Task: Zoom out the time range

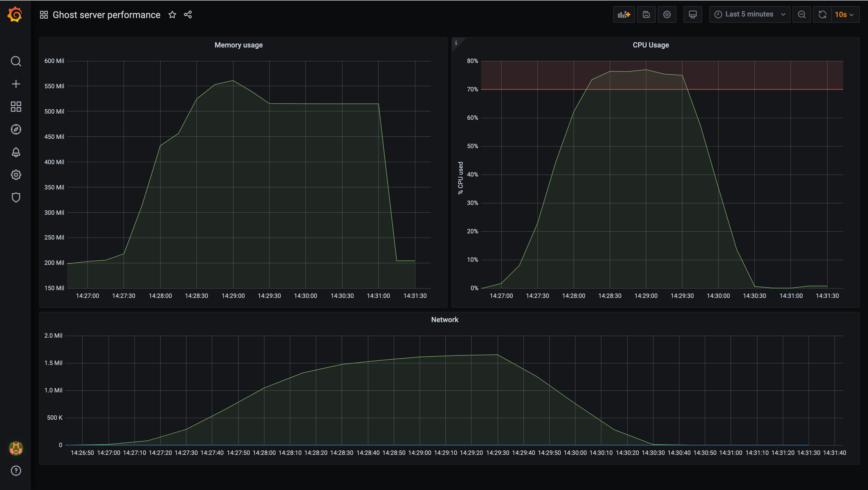Action: tap(802, 14)
